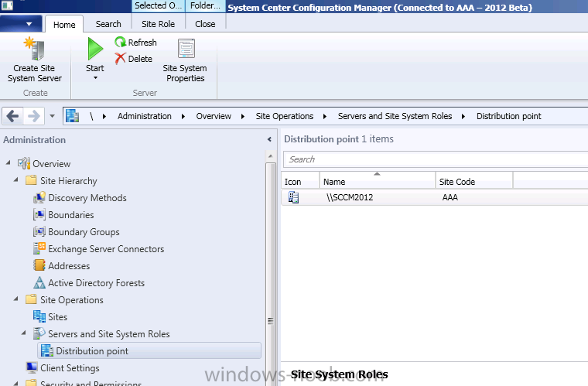
Task: Expand the breadcrumb arrow after Site Operations
Action: pos(325,116)
